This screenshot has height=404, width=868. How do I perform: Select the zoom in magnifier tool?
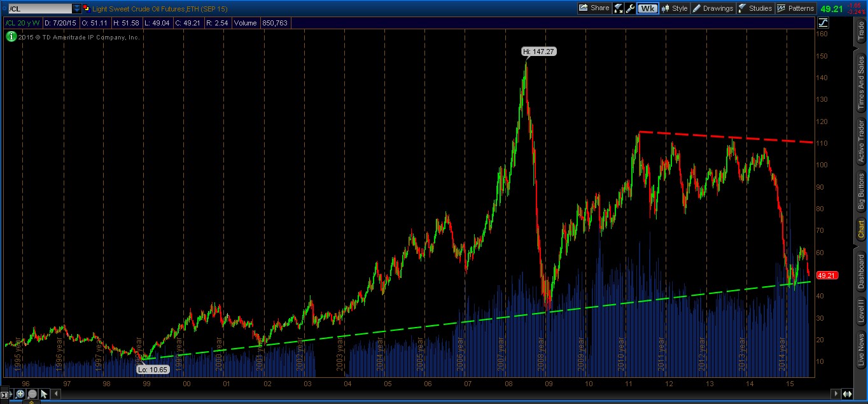20,394
